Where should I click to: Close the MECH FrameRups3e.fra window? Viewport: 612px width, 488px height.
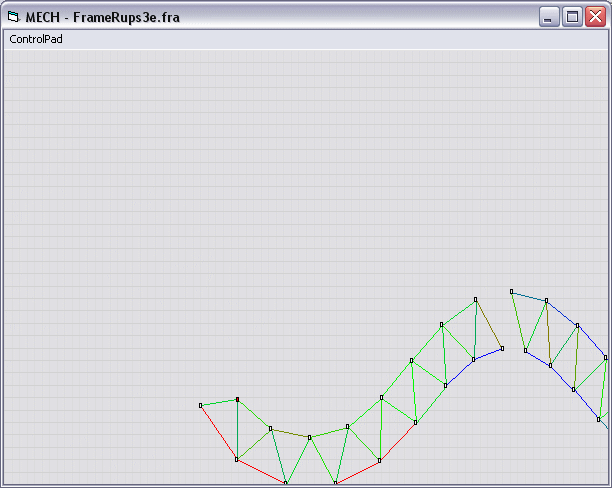click(596, 17)
